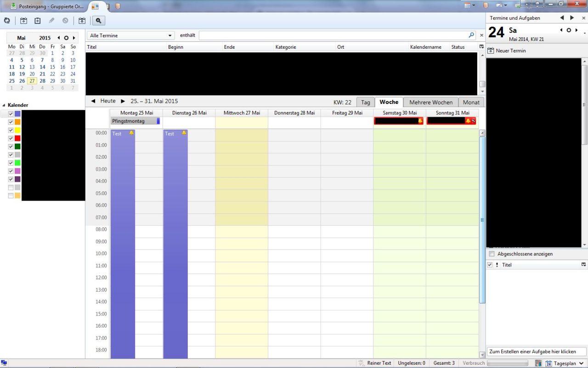Viewport: 588px width, 368px height.
Task: Click the red calendar color swatch
Action: pos(17,138)
